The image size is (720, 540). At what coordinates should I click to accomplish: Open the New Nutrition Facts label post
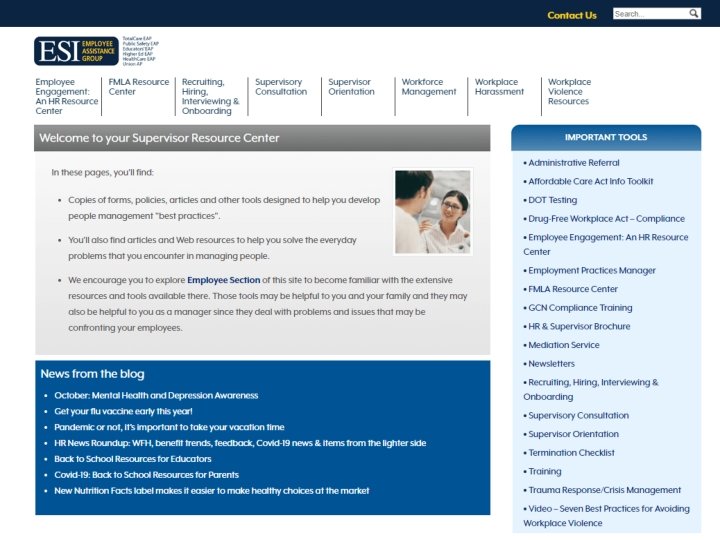(x=212, y=491)
